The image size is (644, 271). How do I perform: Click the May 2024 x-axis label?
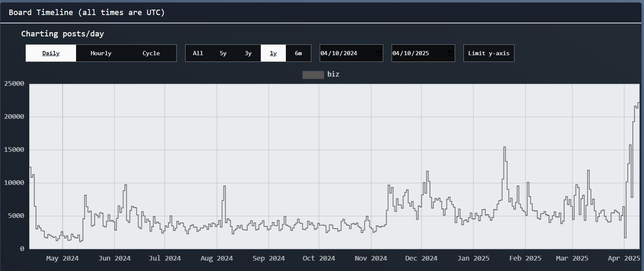click(62, 258)
